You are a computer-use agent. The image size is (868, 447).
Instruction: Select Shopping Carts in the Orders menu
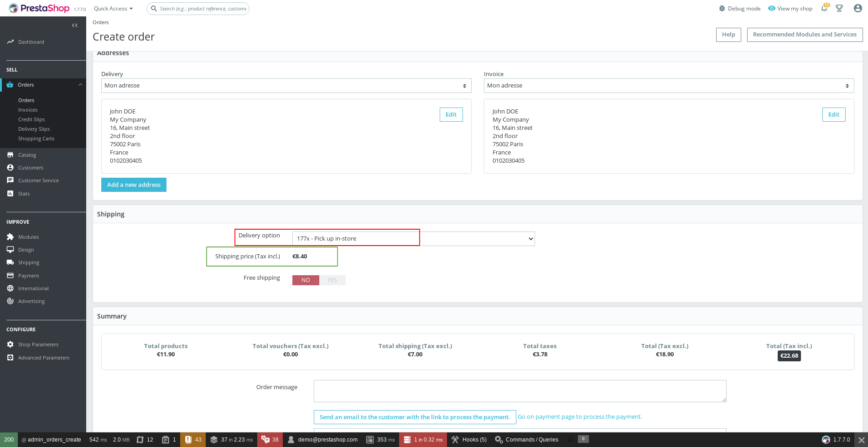[x=36, y=138]
